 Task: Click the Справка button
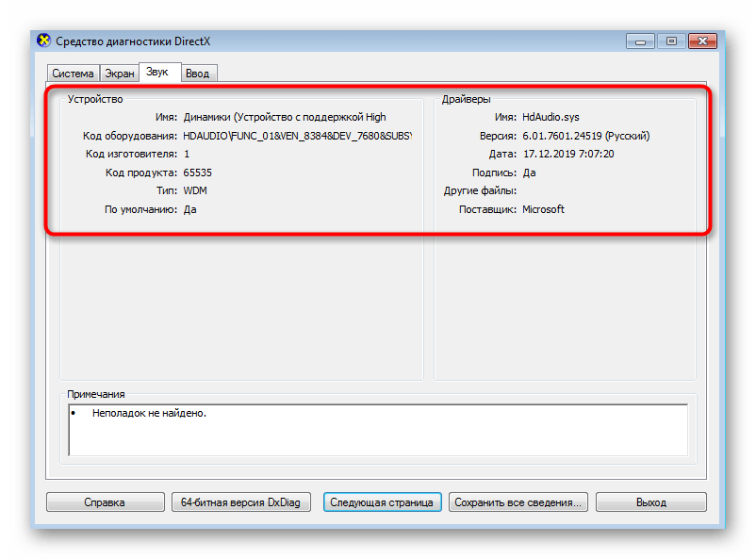[106, 502]
